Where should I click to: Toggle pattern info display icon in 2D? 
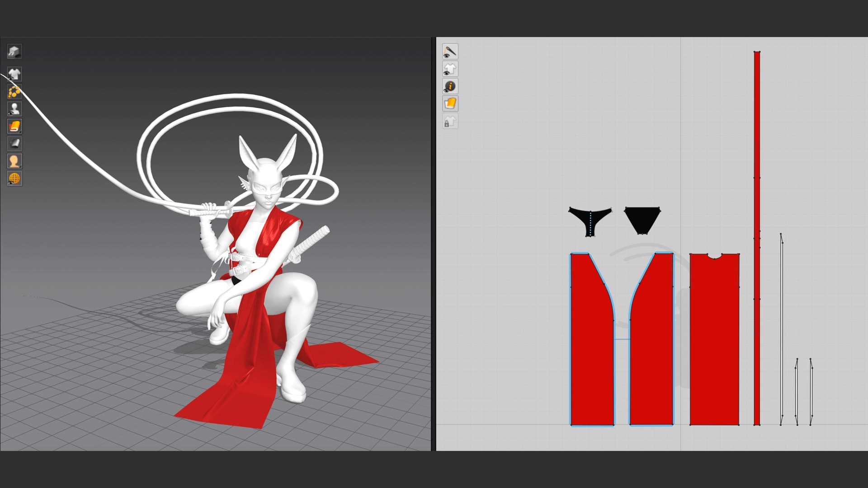coord(450,86)
